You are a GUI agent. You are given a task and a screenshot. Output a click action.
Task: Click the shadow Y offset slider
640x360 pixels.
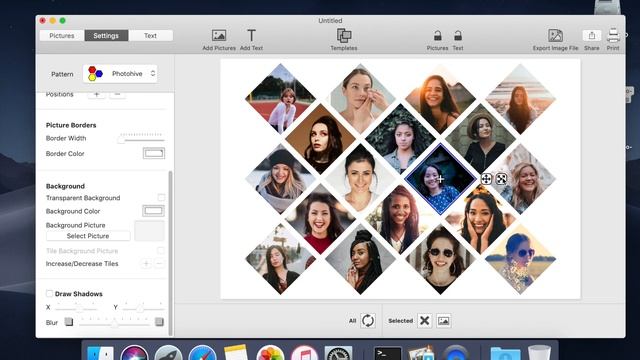[143, 307]
